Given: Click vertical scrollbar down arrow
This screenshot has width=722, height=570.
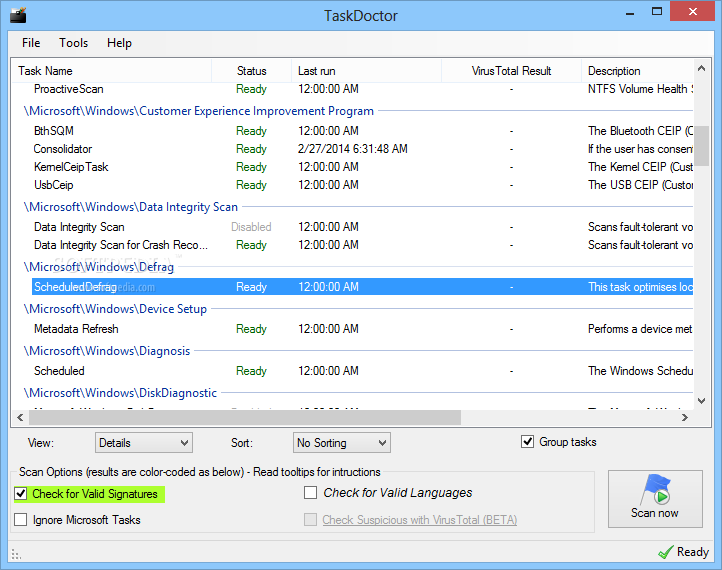Looking at the screenshot, I should [x=701, y=401].
